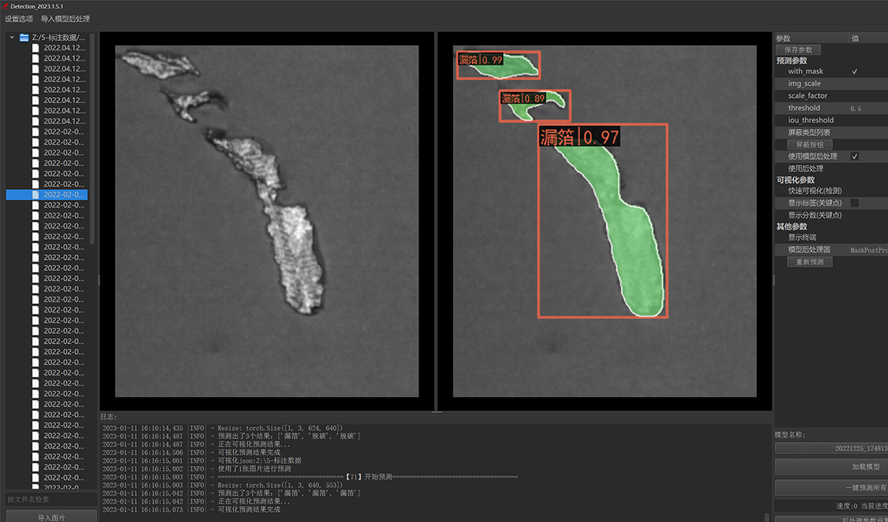Click the file icon of the first 2022.04.12 entry

tap(36, 48)
